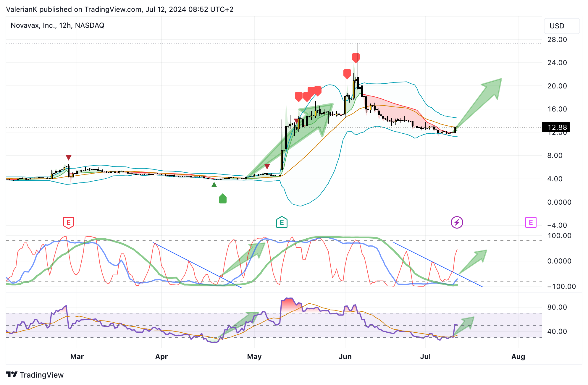Click the red earnings E marker near March
Screen dimensions: 588x385
coord(69,222)
